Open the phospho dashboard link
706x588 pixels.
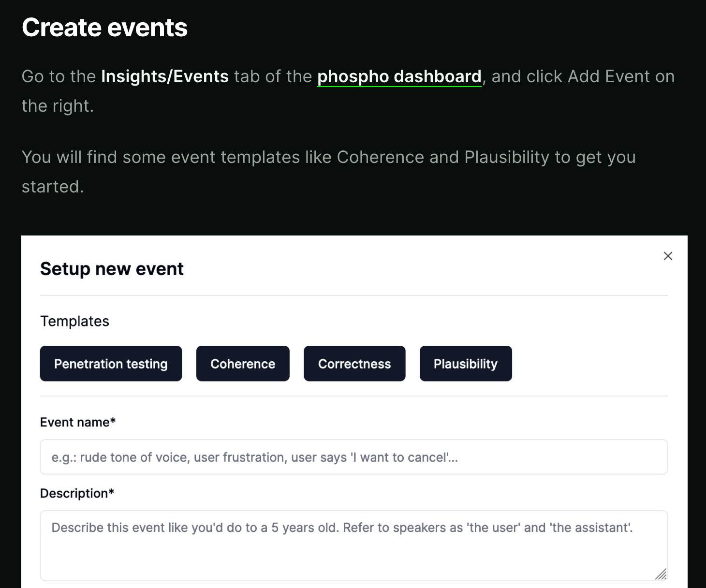coord(399,76)
